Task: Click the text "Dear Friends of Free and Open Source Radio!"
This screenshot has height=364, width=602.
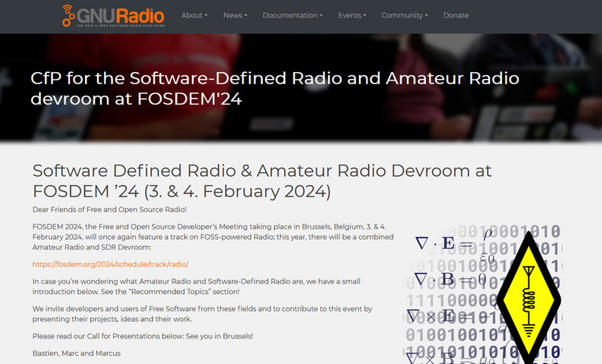Action: click(x=109, y=209)
